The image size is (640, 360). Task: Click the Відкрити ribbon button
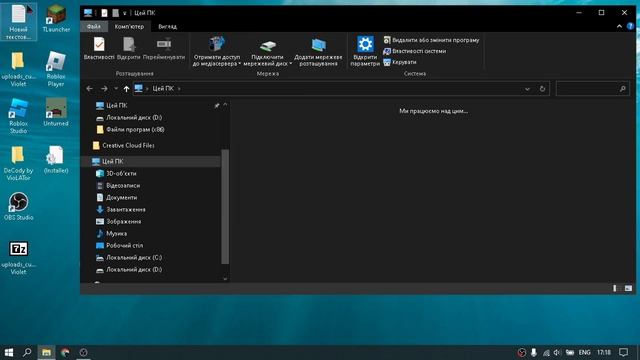click(x=129, y=49)
